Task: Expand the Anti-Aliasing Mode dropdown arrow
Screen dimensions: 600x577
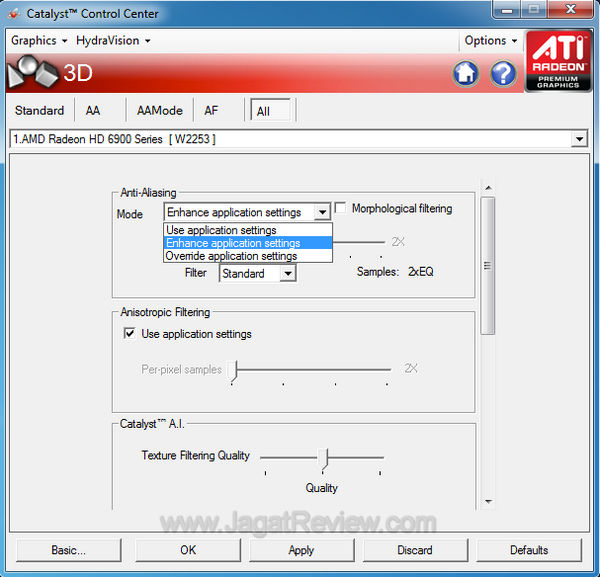Action: pos(321,212)
